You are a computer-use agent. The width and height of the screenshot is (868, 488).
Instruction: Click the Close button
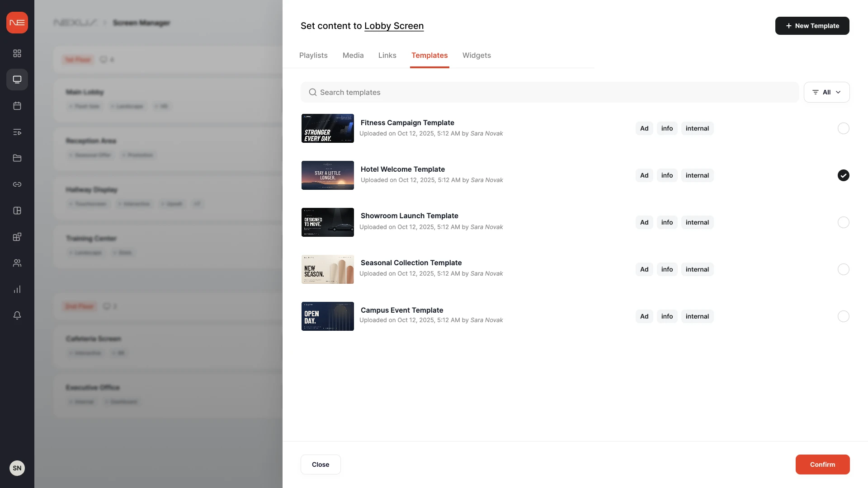321,465
